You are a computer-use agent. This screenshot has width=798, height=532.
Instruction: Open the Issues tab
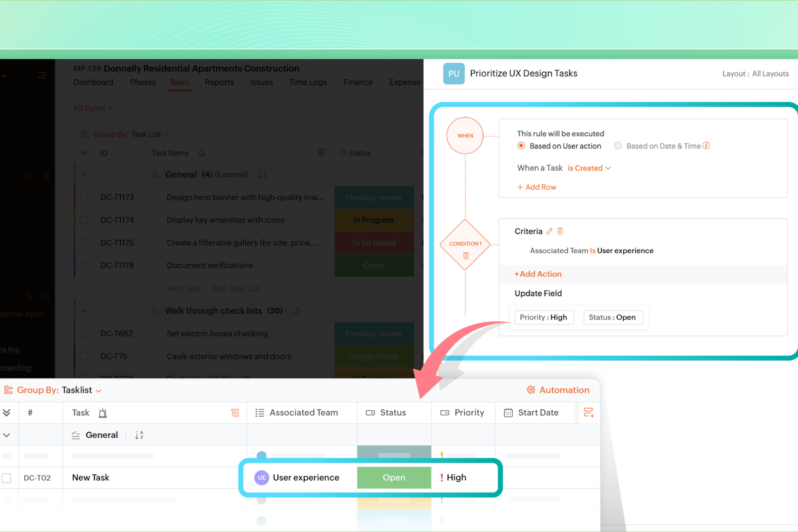(x=262, y=82)
